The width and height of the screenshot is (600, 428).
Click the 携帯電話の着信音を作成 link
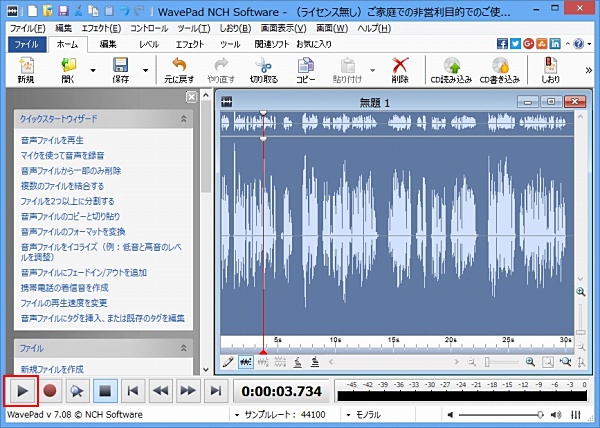tap(65, 288)
